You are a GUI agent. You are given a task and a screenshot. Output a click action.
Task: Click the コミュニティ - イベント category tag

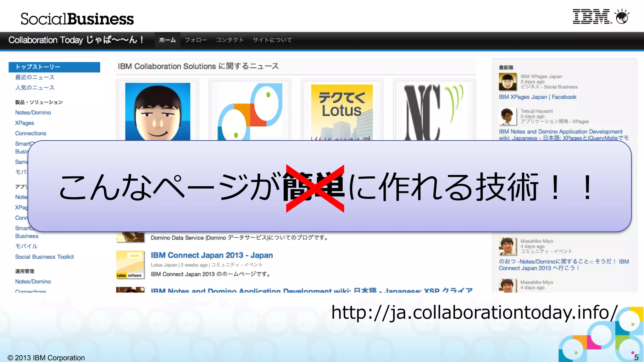(237, 265)
